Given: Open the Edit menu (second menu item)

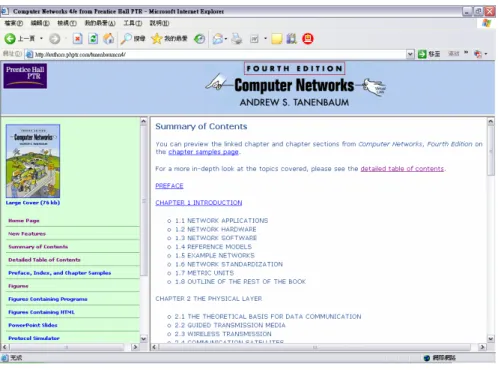Looking at the screenshot, I should tap(40, 23).
